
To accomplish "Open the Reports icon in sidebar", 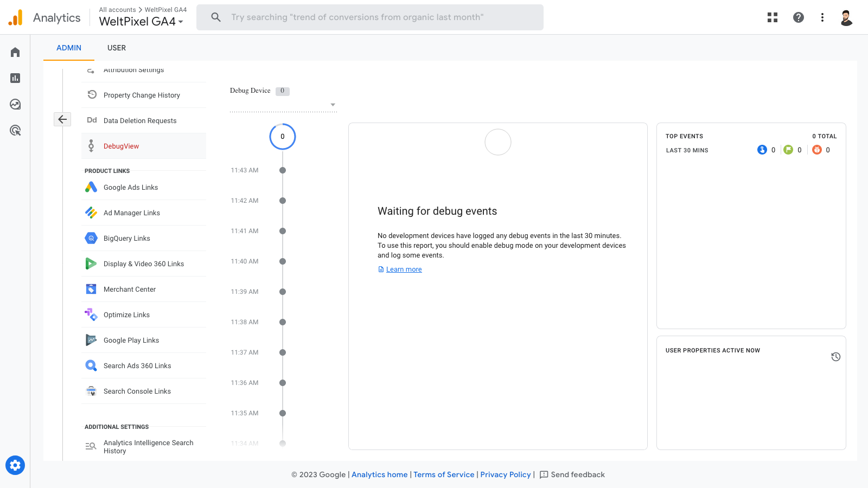I will pyautogui.click(x=15, y=78).
